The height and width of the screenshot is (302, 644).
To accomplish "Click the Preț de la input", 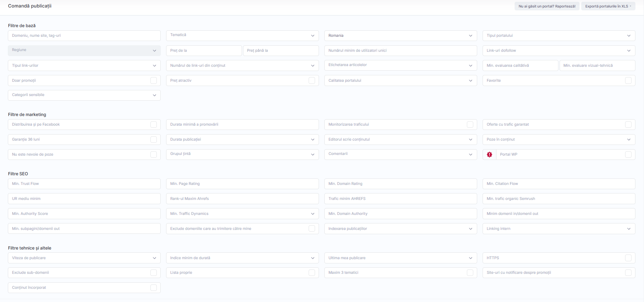I will 204,51.
